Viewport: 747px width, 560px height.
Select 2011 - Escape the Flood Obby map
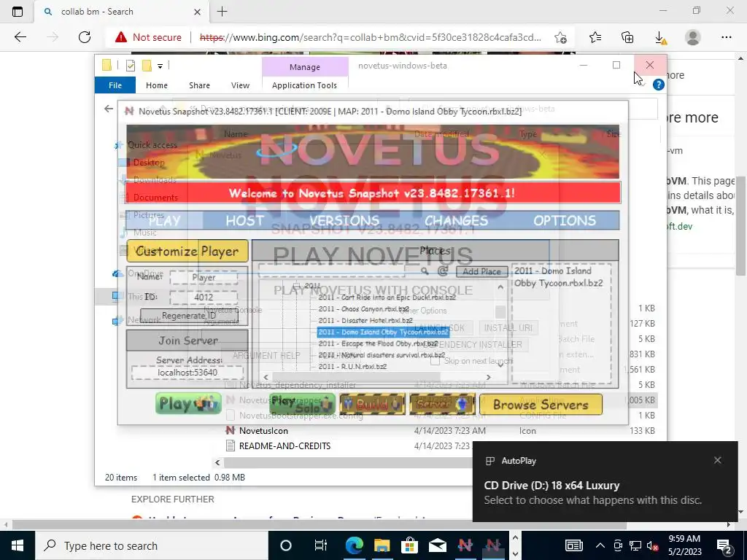(378, 343)
